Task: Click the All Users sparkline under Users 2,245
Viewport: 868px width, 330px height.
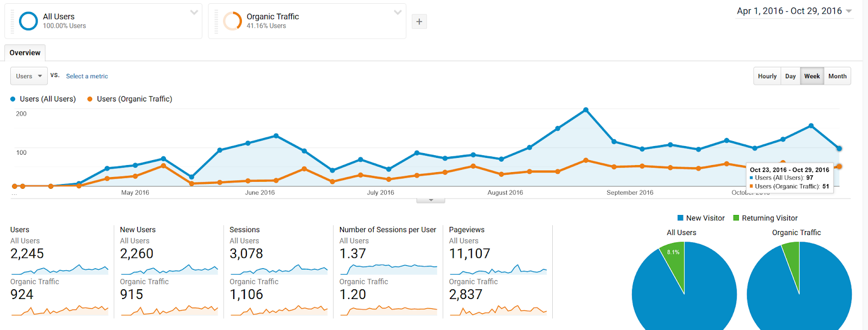Action: pos(60,269)
